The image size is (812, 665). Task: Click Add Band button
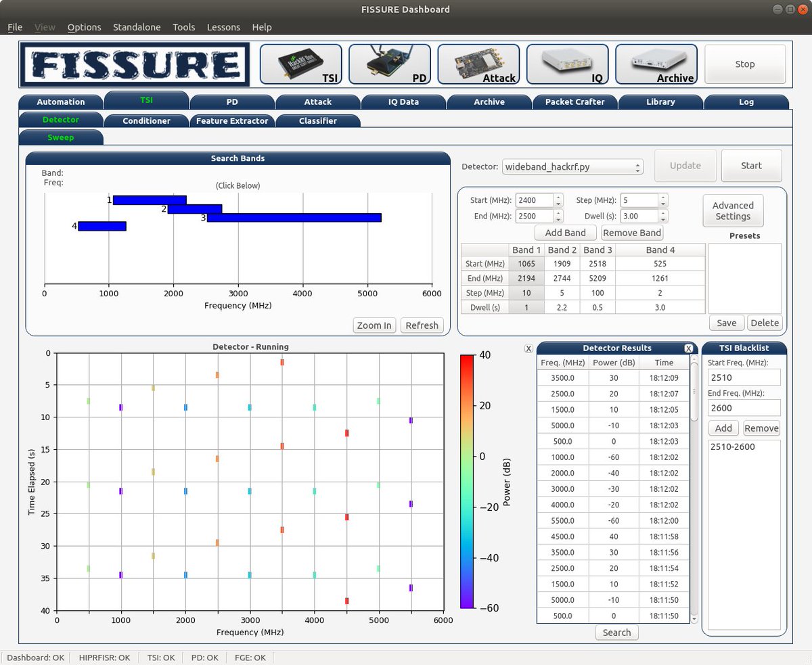565,233
